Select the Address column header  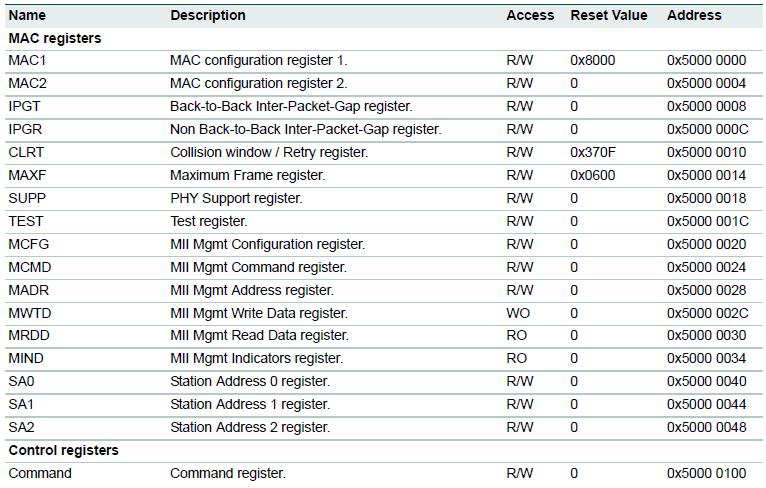pos(694,15)
